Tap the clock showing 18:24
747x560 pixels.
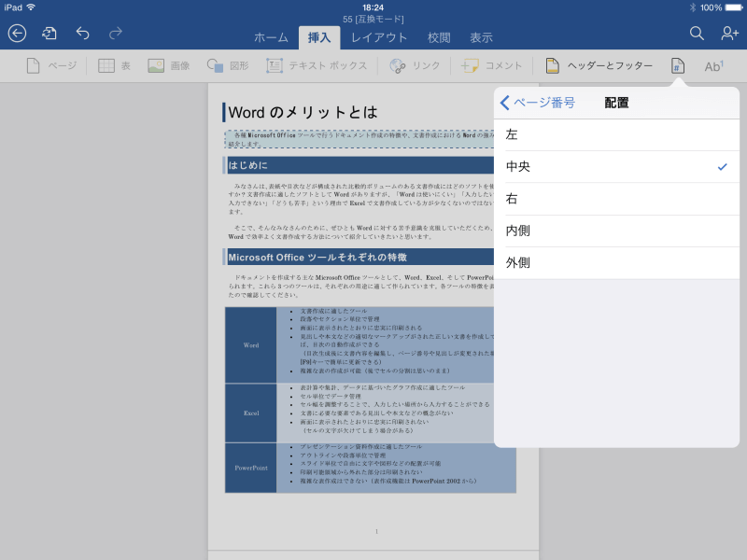click(x=373, y=7)
